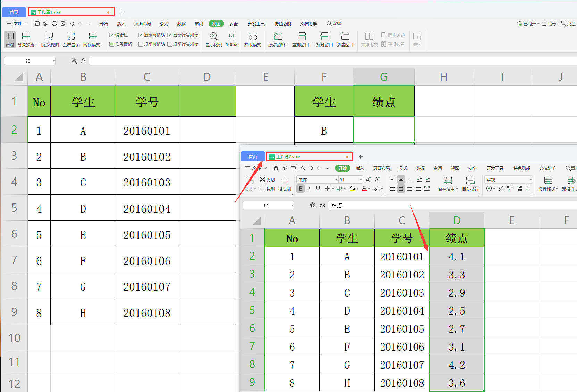Set zoom to 100% in 工作簿1
This screenshot has width=577, height=392.
pos(232,39)
